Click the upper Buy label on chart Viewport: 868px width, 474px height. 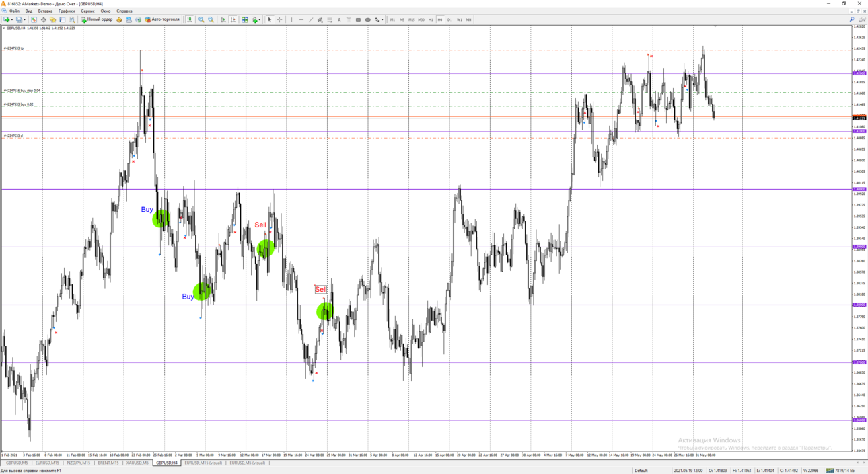click(x=147, y=210)
